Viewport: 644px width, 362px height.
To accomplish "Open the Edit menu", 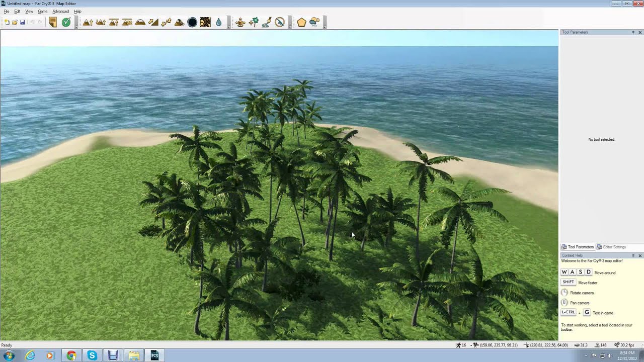I will [x=17, y=11].
